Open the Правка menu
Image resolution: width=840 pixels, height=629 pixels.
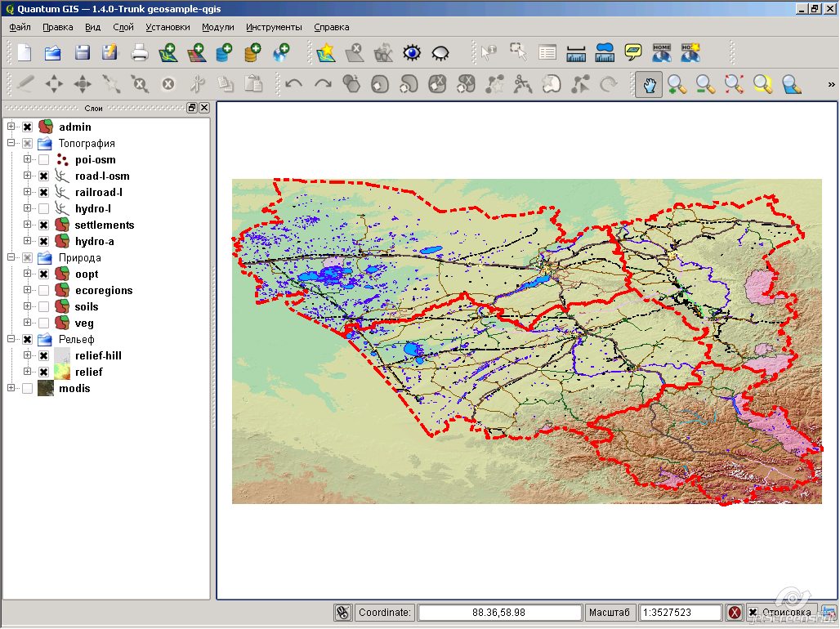coord(58,27)
